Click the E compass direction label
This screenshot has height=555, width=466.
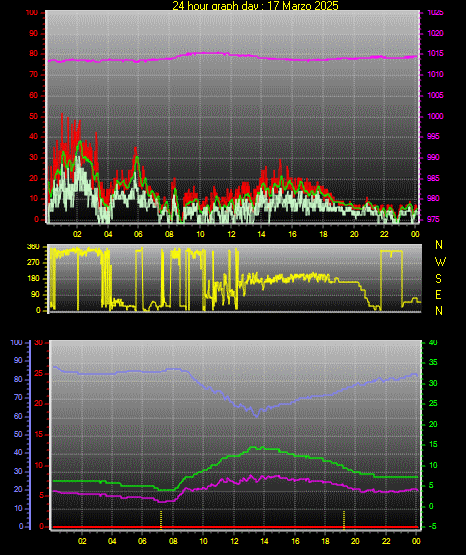[x=438, y=294]
